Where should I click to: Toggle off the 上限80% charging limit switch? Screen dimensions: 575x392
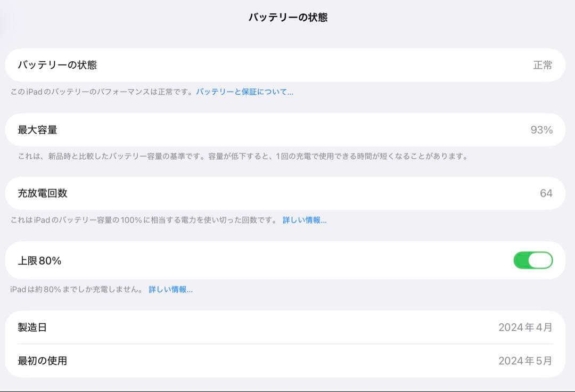coord(533,259)
